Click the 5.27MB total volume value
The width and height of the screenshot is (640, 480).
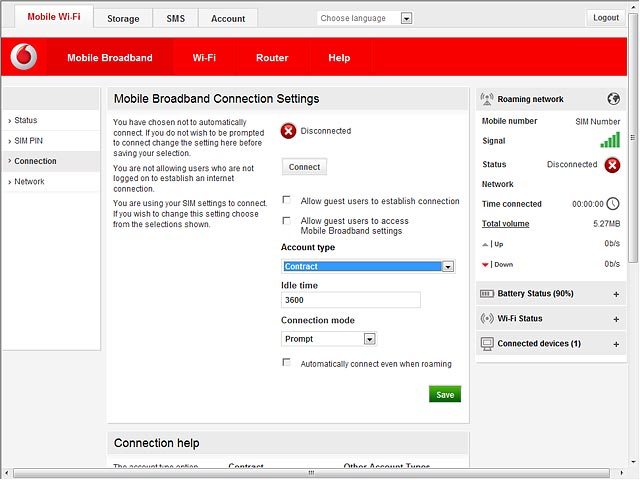[x=607, y=224]
